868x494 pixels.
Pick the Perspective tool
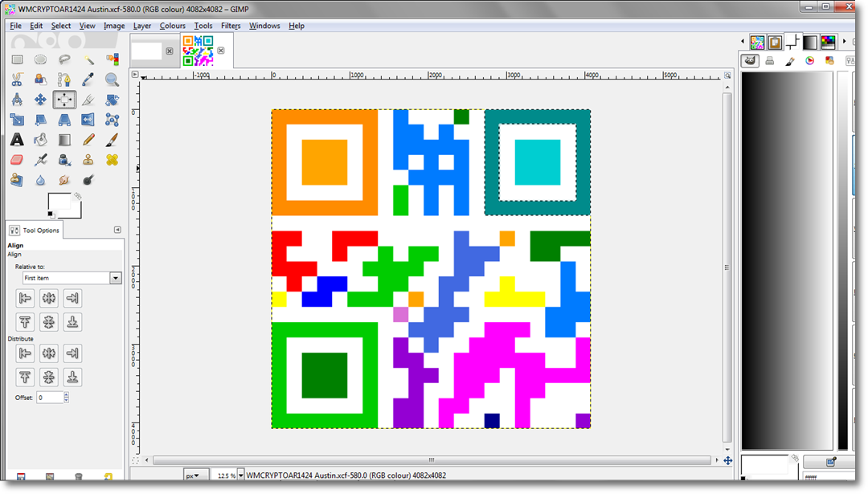tap(64, 120)
